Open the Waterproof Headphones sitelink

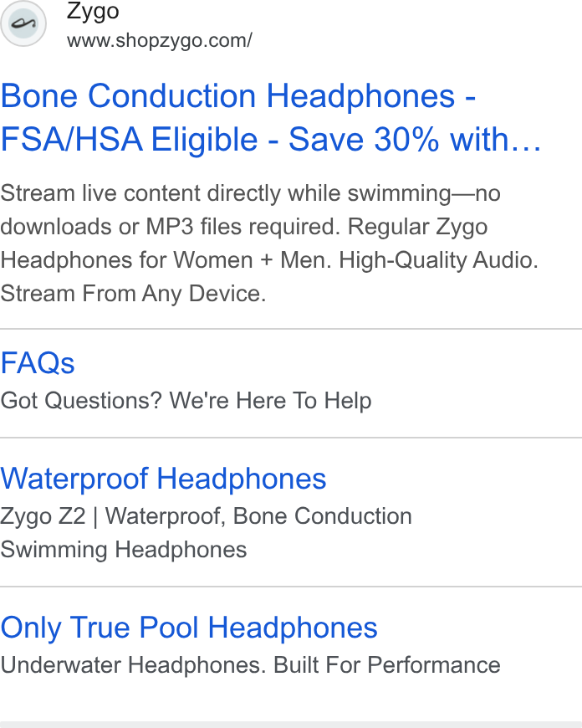(163, 479)
